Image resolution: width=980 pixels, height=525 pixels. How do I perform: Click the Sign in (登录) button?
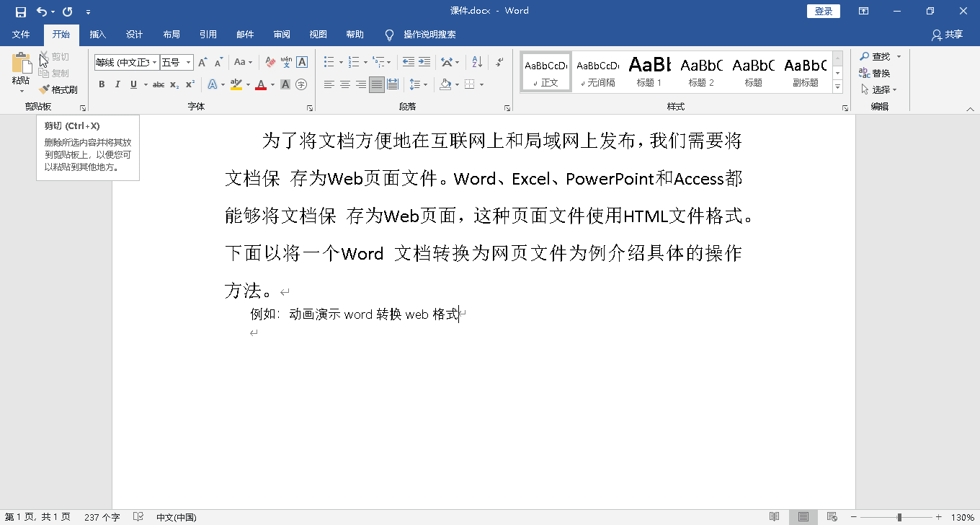pos(824,12)
